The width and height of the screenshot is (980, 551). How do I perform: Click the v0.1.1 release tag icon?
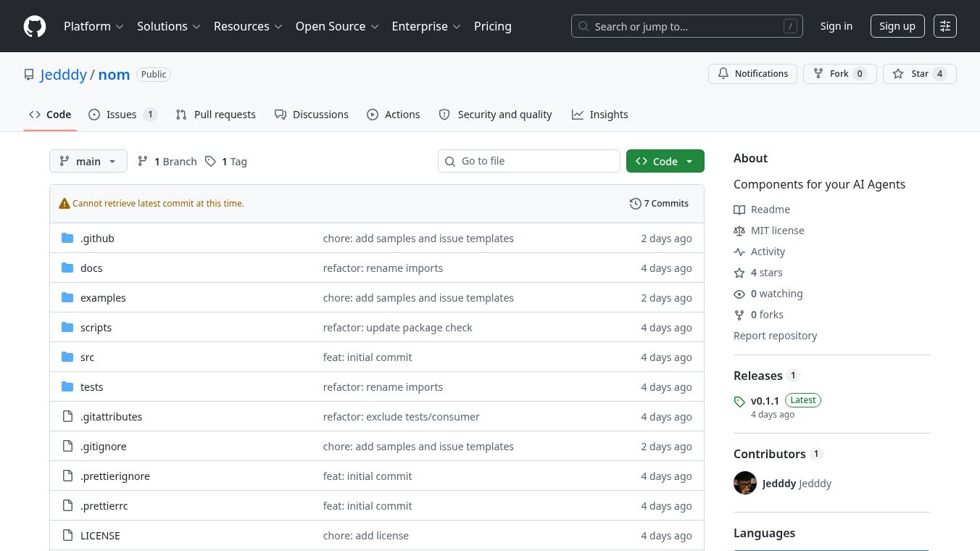(739, 401)
